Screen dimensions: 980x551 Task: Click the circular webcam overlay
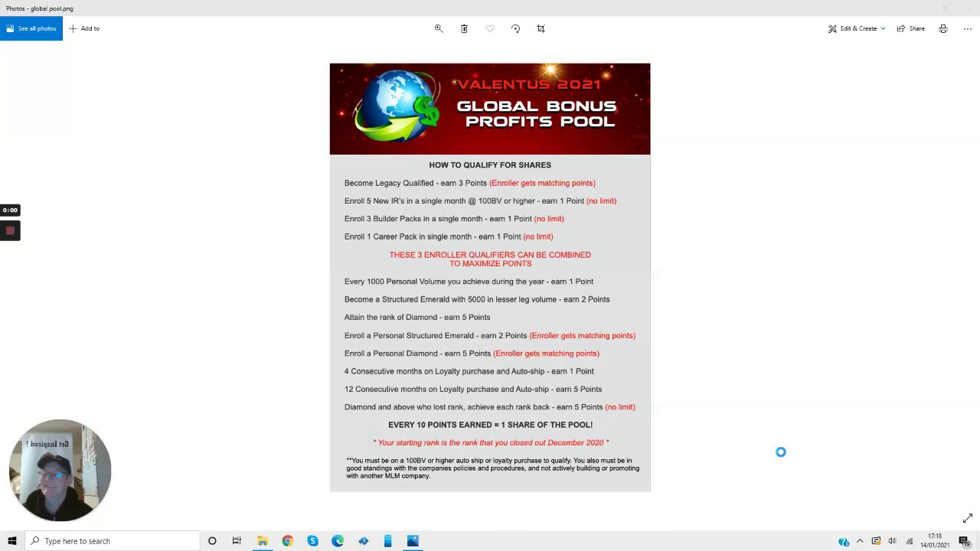click(60, 470)
